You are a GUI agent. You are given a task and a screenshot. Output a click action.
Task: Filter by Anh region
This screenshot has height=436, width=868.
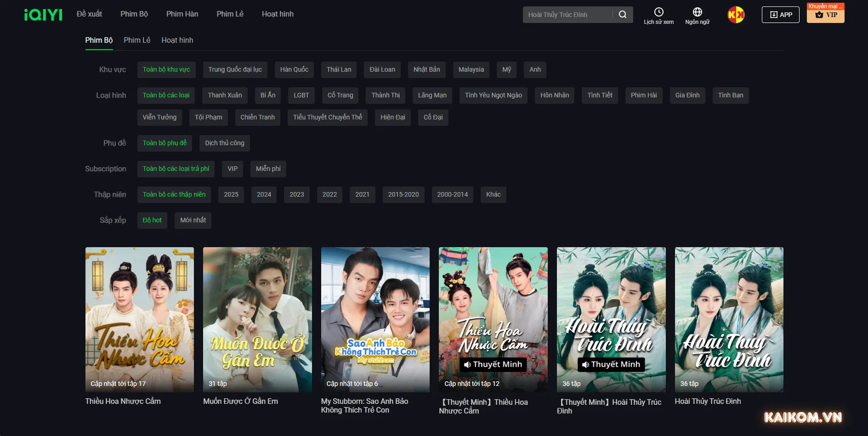click(x=535, y=70)
